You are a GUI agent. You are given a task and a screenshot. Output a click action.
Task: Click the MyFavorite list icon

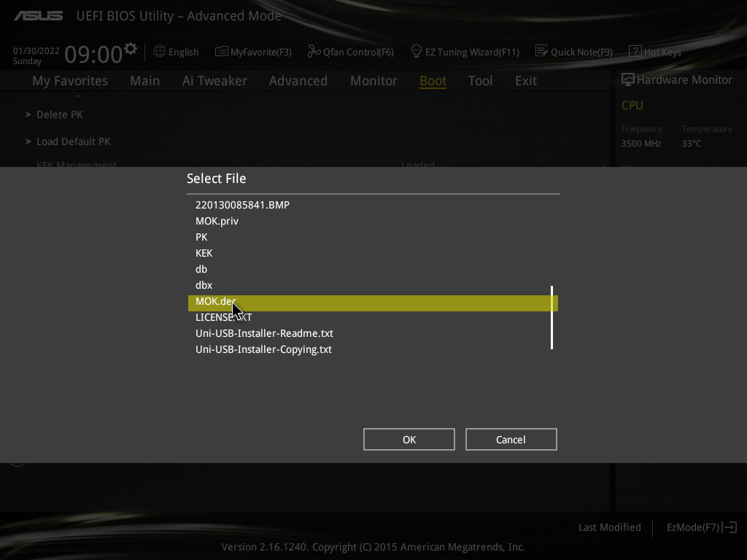tap(221, 52)
